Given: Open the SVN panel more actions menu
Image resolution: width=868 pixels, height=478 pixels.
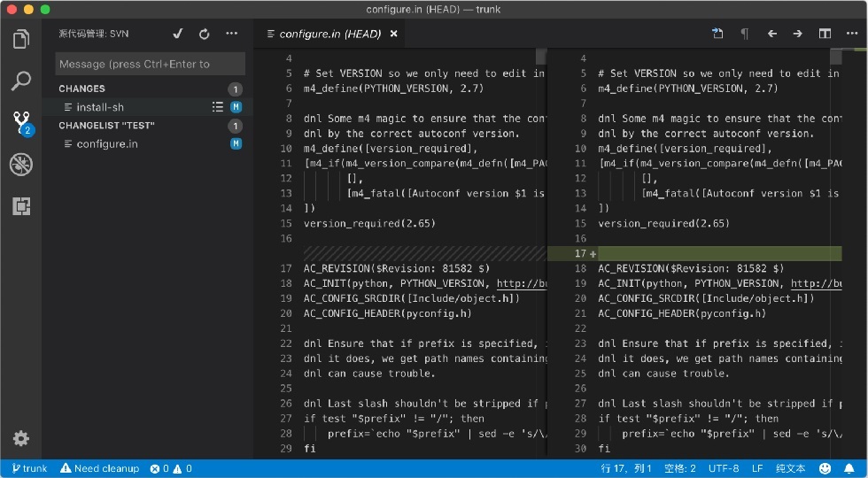Looking at the screenshot, I should (231, 34).
